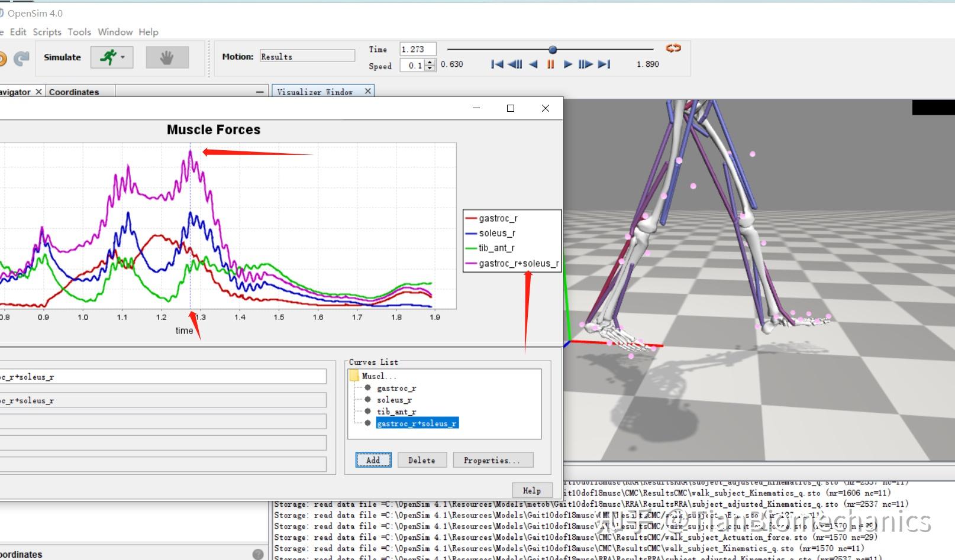Open the Simulate button dropdown arrow

click(x=123, y=57)
